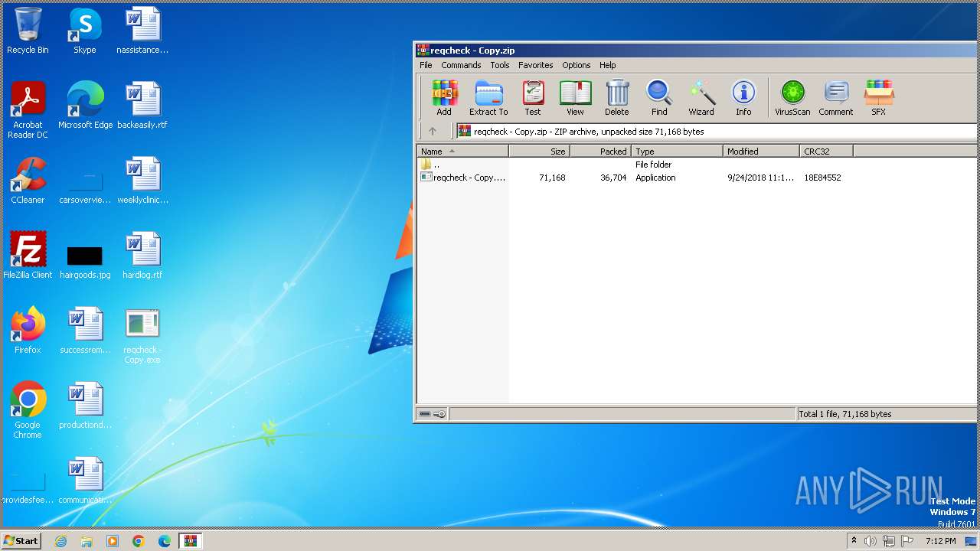Click the up one level arrow
The image size is (980, 551).
(433, 131)
